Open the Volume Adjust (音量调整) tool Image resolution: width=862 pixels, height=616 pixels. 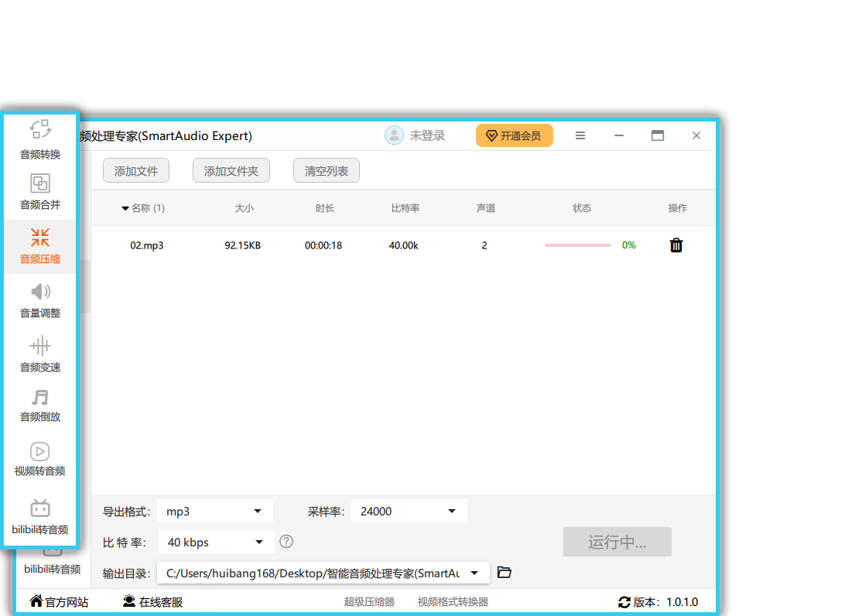coord(40,300)
